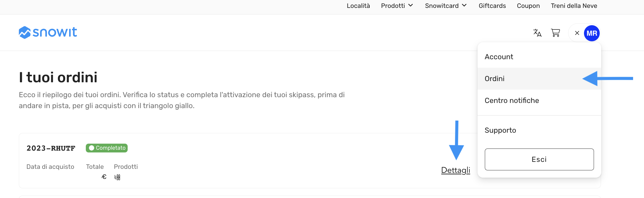Close the account menu with the X

click(x=577, y=33)
